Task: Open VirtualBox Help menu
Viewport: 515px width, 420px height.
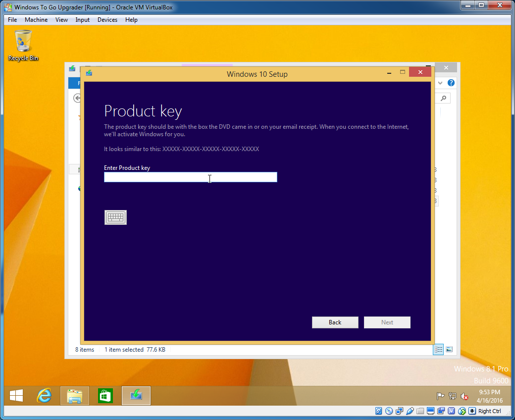Action: pos(131,20)
